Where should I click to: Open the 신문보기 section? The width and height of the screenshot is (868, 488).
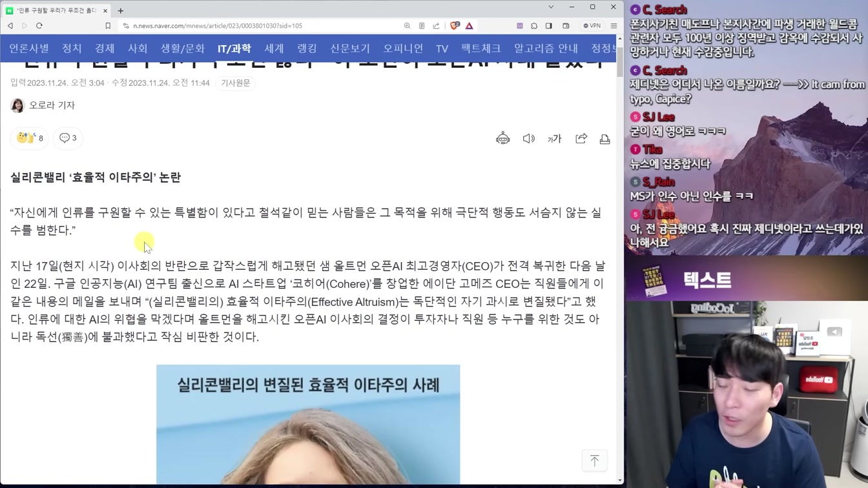350,48
